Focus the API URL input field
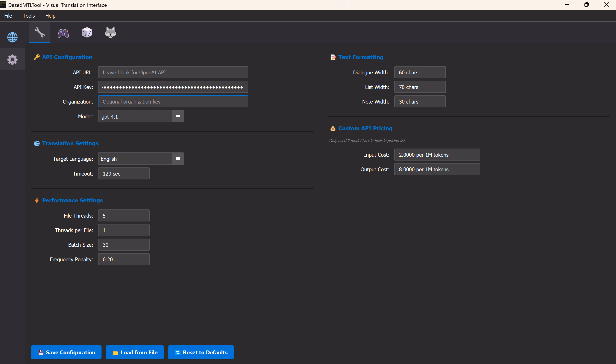616x364 pixels. 173,72
